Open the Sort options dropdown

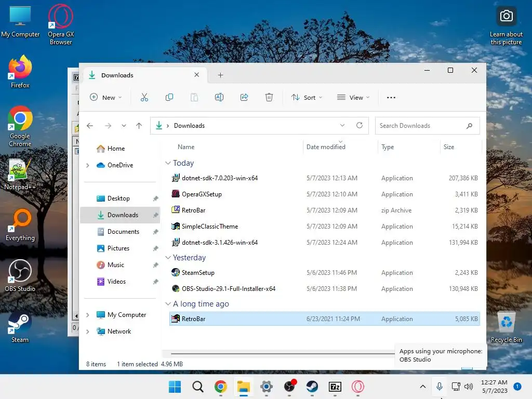tap(307, 97)
